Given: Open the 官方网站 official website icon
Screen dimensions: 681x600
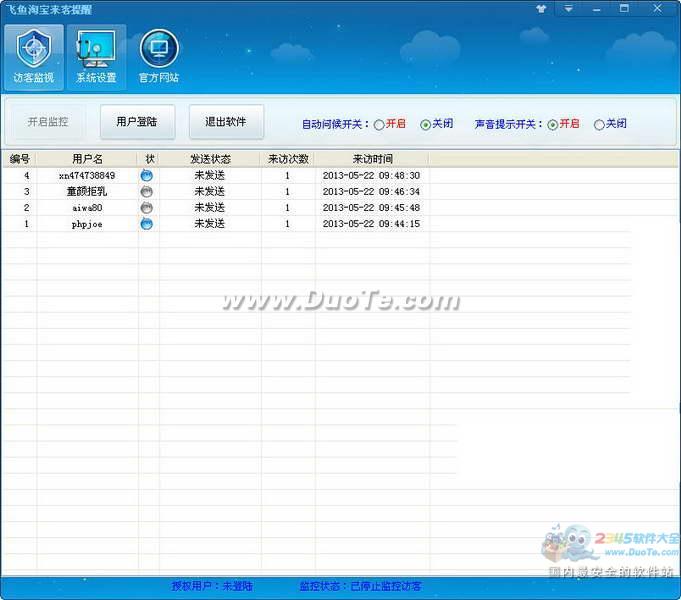Looking at the screenshot, I should (159, 57).
